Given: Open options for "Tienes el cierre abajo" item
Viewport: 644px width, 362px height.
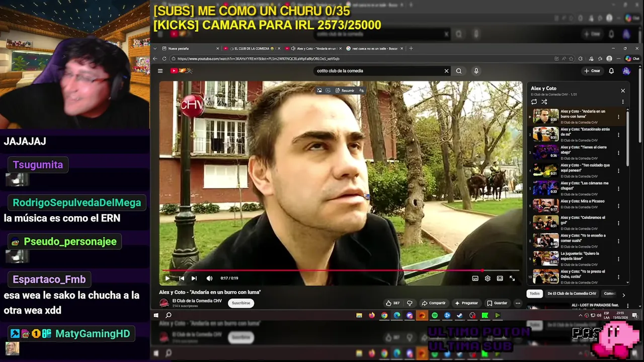Looking at the screenshot, I should coord(619,153).
